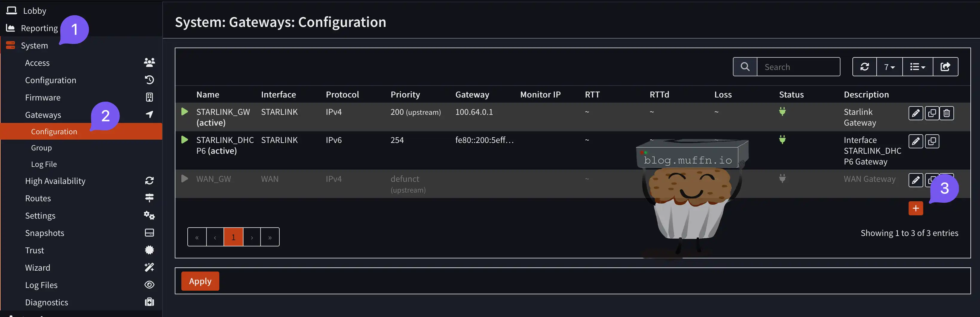Viewport: 980px width, 317px height.
Task: Open the column selection list dropdown
Action: click(917, 67)
